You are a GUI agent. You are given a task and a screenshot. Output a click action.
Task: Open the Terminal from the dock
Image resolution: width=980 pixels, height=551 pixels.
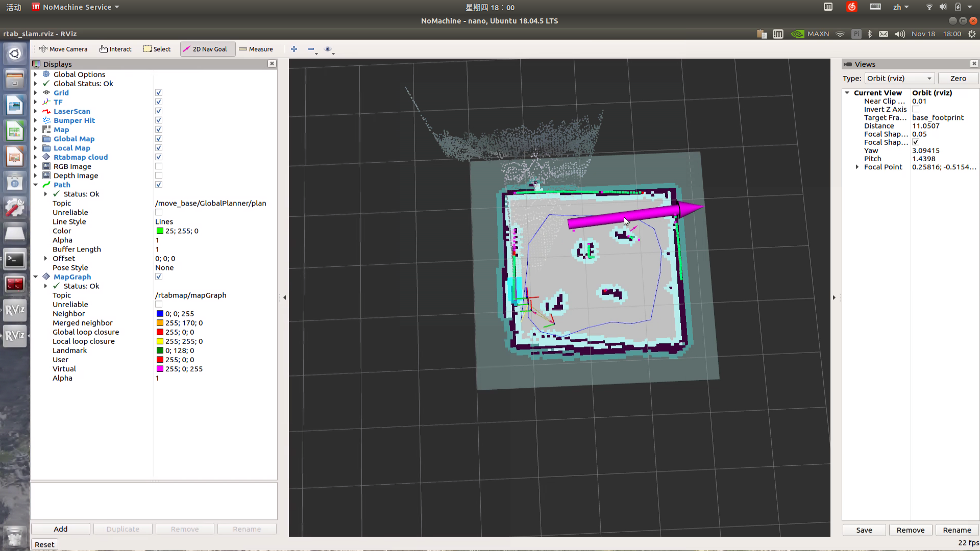[x=14, y=260]
